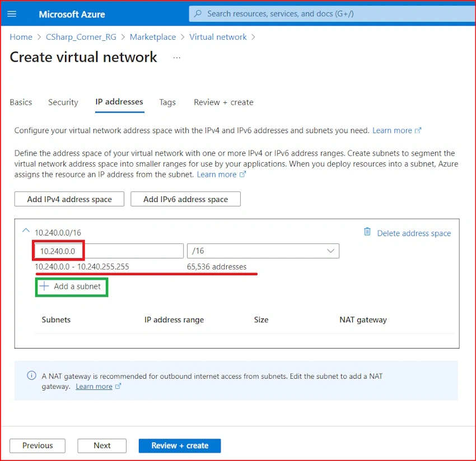Click Add IPv6 address space button
The image size is (476, 461).
(185, 199)
